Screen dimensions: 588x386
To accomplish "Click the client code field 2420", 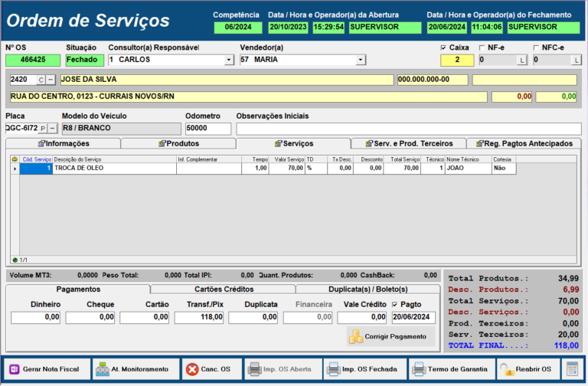I will (23, 80).
